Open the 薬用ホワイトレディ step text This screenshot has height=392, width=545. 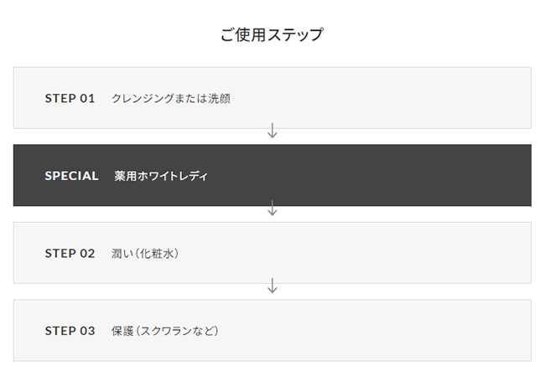click(161, 176)
